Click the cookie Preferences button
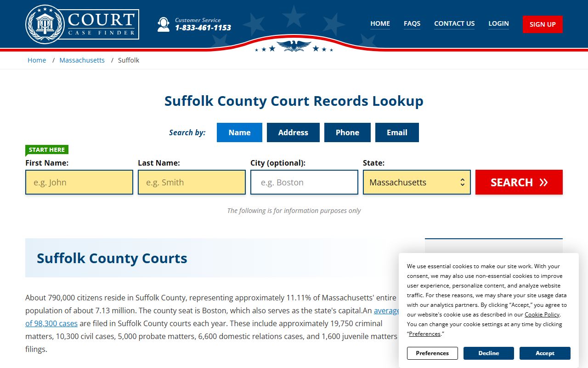588x368 pixels. click(432, 353)
